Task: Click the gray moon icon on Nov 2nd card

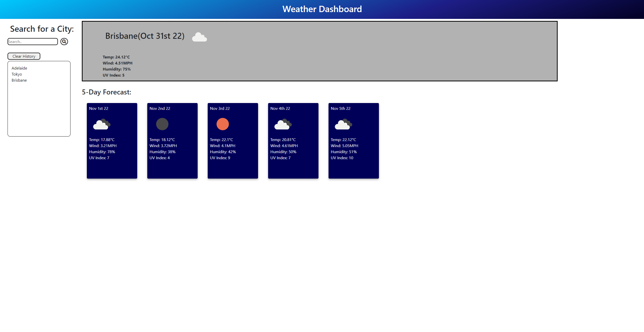Action: pyautogui.click(x=162, y=124)
